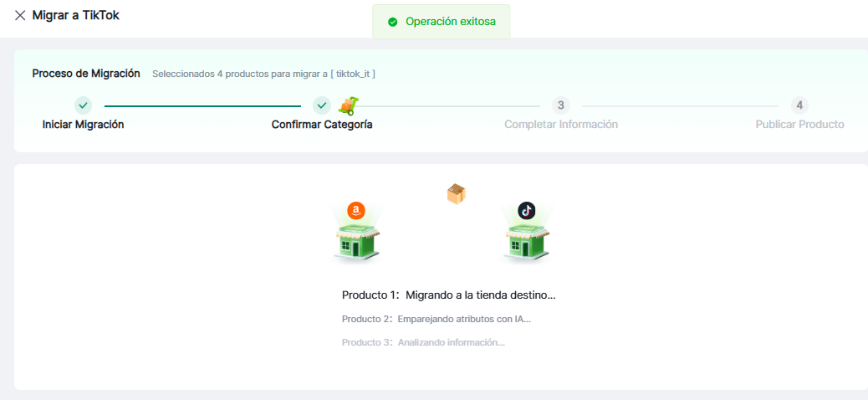Screen dimensions: 868x400
Task: Click the moving package box icon
Action: 456,194
